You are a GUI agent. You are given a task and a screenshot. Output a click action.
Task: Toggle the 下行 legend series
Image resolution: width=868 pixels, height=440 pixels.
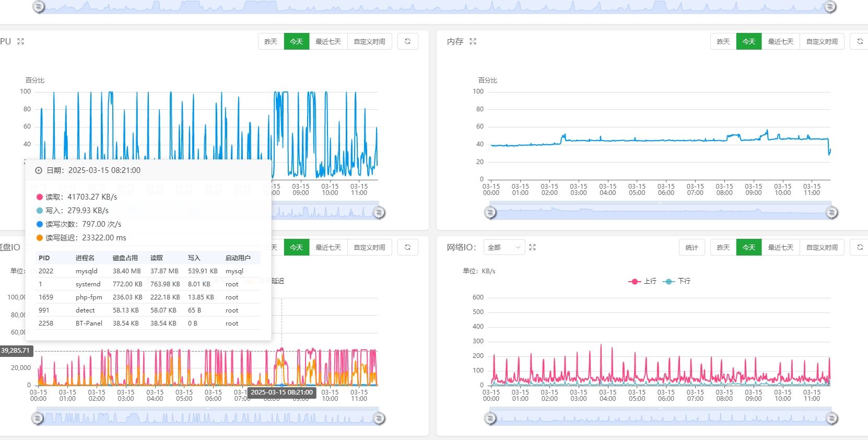tap(676, 281)
